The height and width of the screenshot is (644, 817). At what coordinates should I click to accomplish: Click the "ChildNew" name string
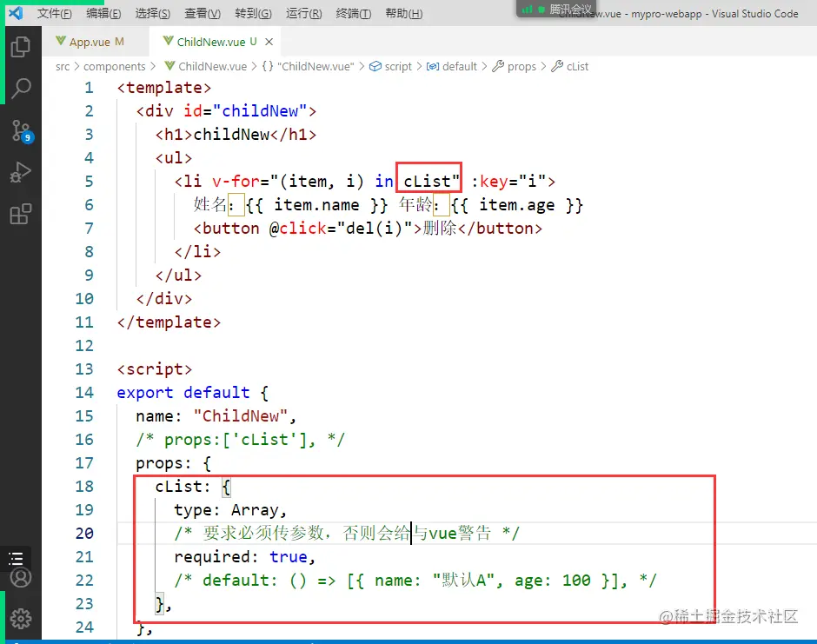click(240, 415)
